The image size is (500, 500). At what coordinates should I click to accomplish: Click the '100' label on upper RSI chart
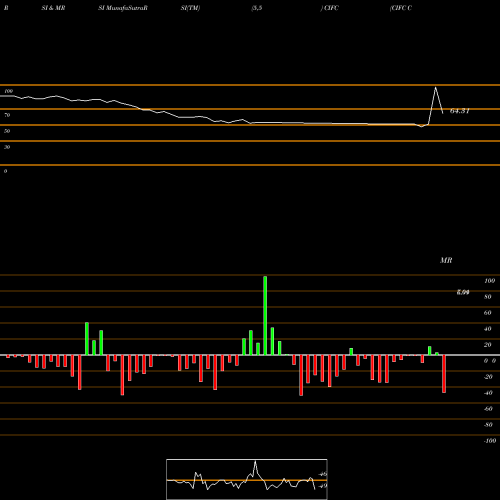coord(8,91)
